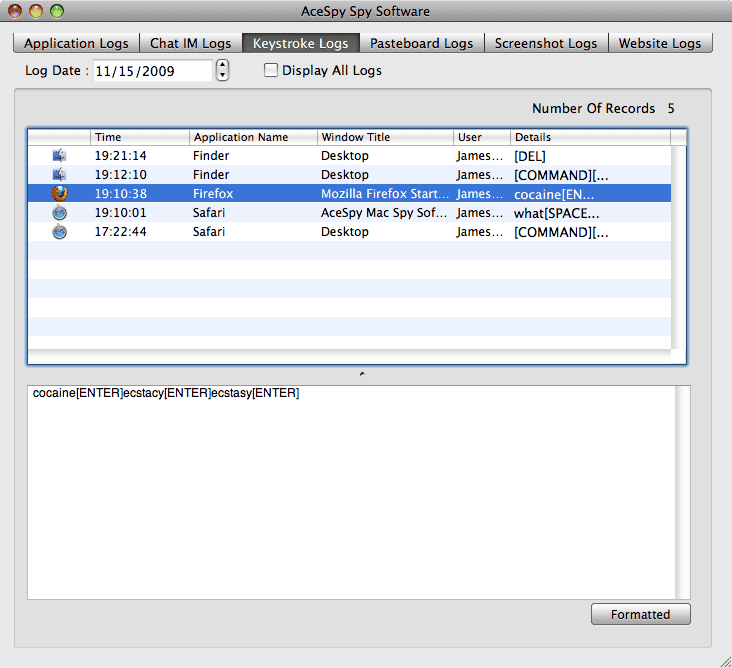Click the Firefox icon in the selected row
Screen dimensions: 732x668
[x=59, y=194]
